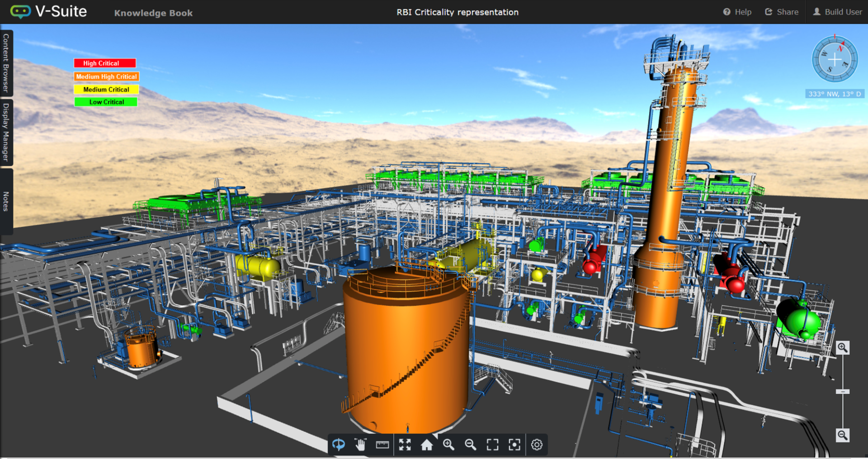The height and width of the screenshot is (459, 868).
Task: Toggle visibility of Medium High Critical items
Action: pos(106,76)
